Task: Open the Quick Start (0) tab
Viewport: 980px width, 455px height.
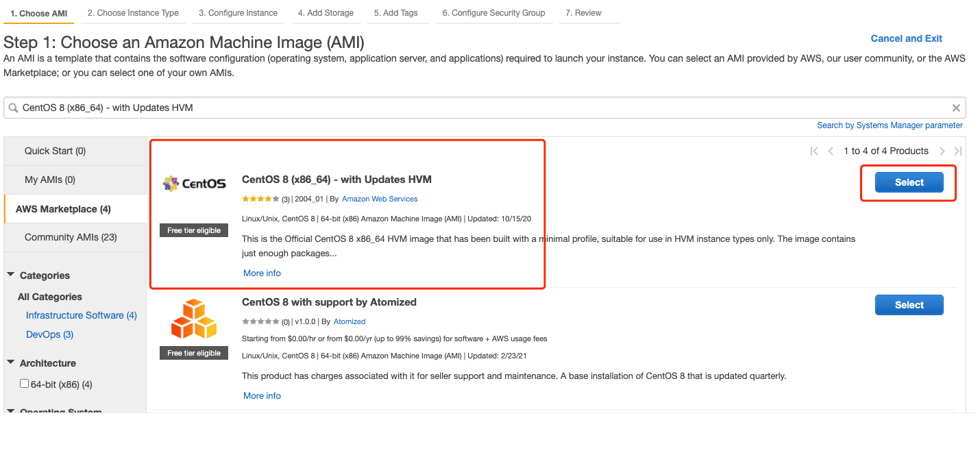Action: pyautogui.click(x=75, y=151)
